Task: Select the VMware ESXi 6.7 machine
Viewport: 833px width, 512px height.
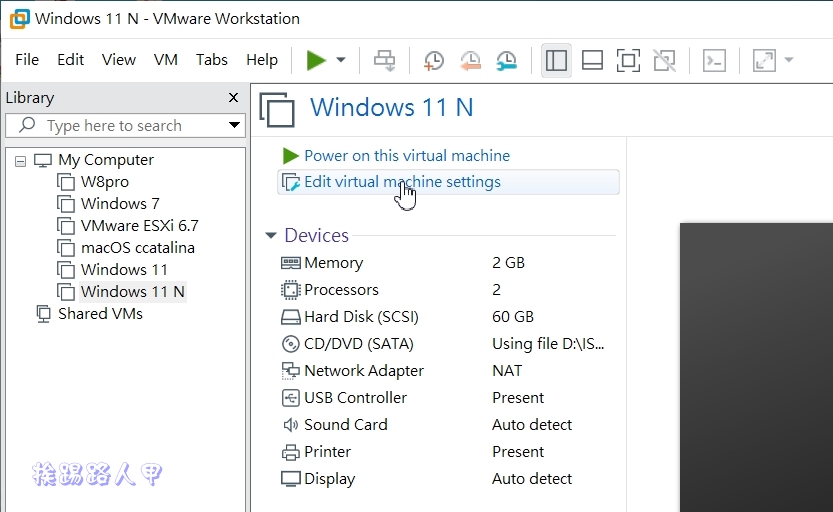Action: click(x=140, y=226)
